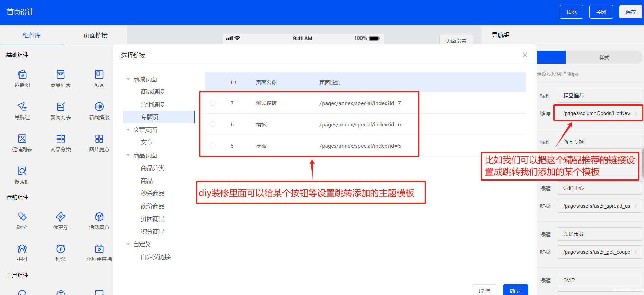The height and width of the screenshot is (295, 644).
Task: Select the 轮播图 carousel component icon
Action: pyautogui.click(x=22, y=75)
